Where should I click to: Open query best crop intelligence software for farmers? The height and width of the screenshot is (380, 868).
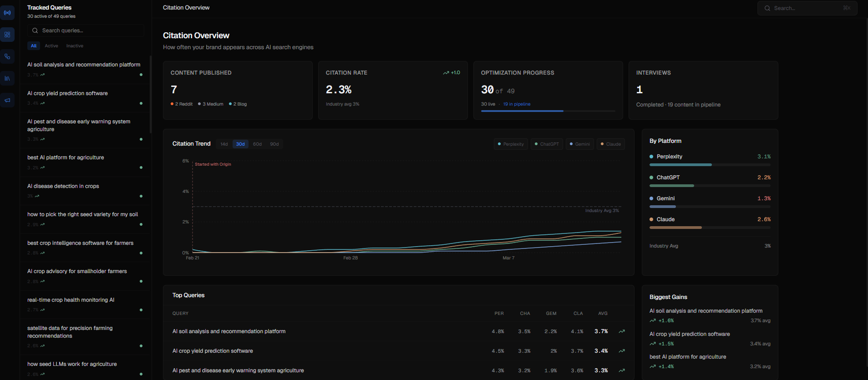tap(85, 248)
